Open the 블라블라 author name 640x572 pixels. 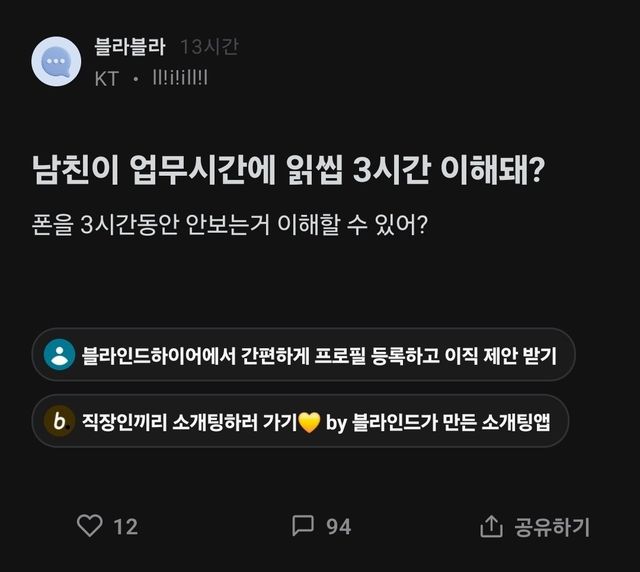129,47
